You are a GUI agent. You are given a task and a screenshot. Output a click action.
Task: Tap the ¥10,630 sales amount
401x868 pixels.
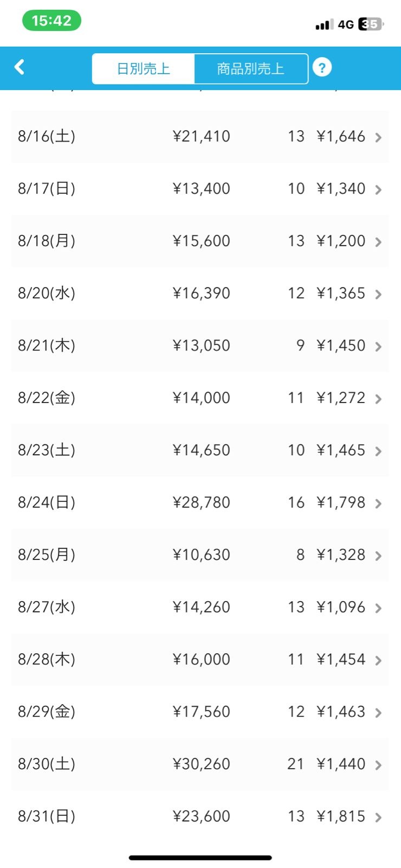201,555
